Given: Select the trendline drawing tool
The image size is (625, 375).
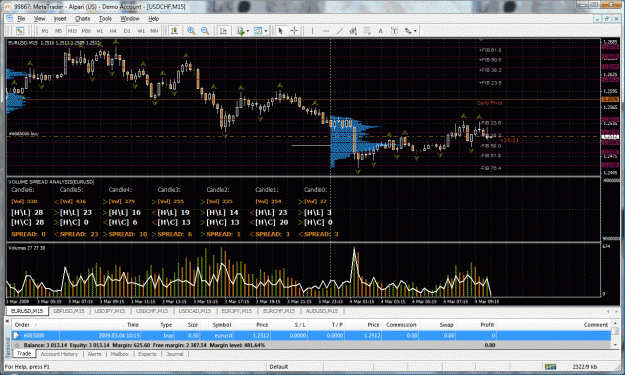Looking at the screenshot, I should click(339, 31).
